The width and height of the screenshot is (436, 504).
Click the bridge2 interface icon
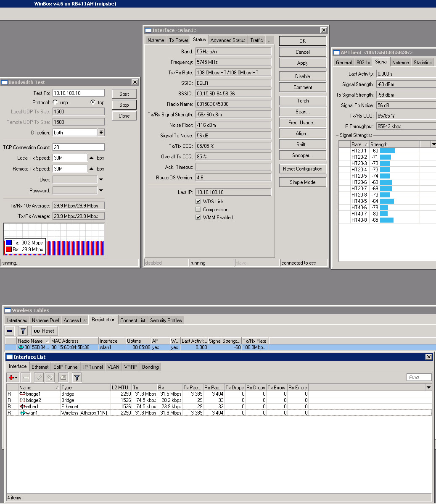point(23,400)
